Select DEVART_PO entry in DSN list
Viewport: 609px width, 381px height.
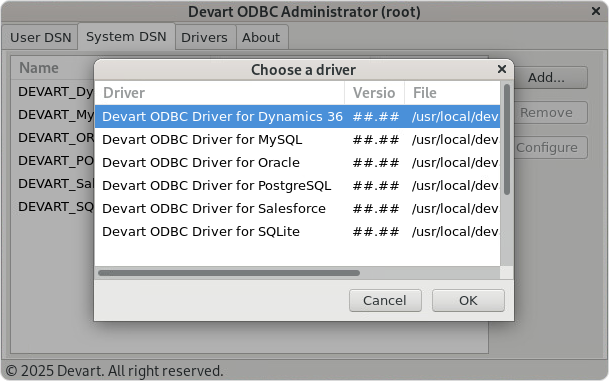pos(56,160)
